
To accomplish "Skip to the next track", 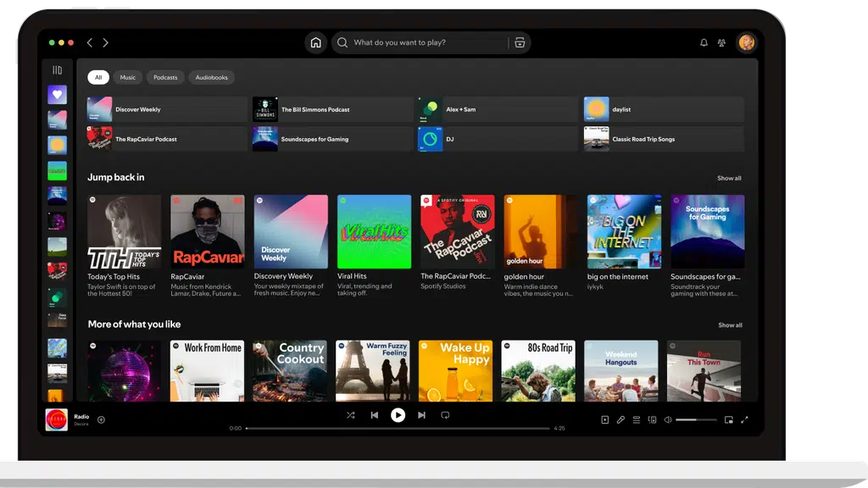I will [x=421, y=415].
